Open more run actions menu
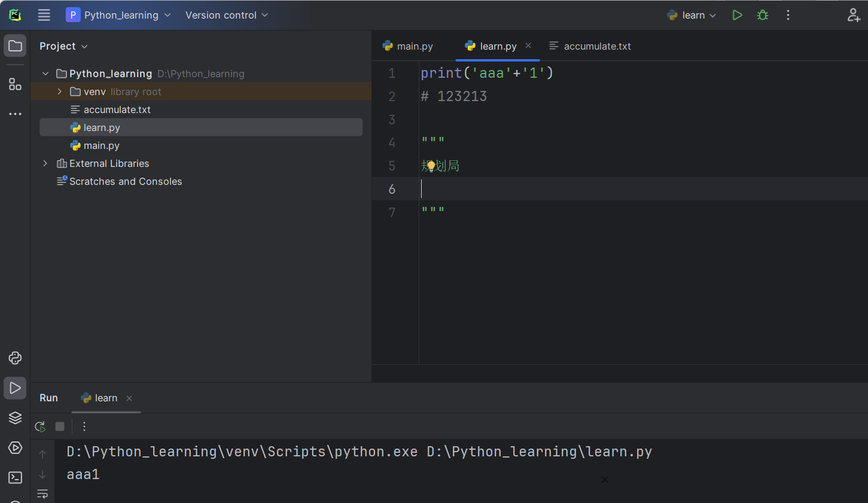The image size is (868, 503). (x=788, y=15)
